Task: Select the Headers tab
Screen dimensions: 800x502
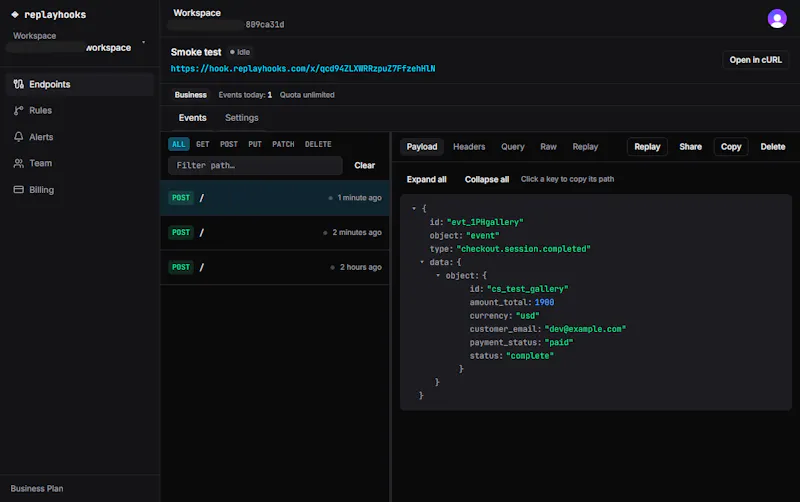Action: tap(469, 147)
